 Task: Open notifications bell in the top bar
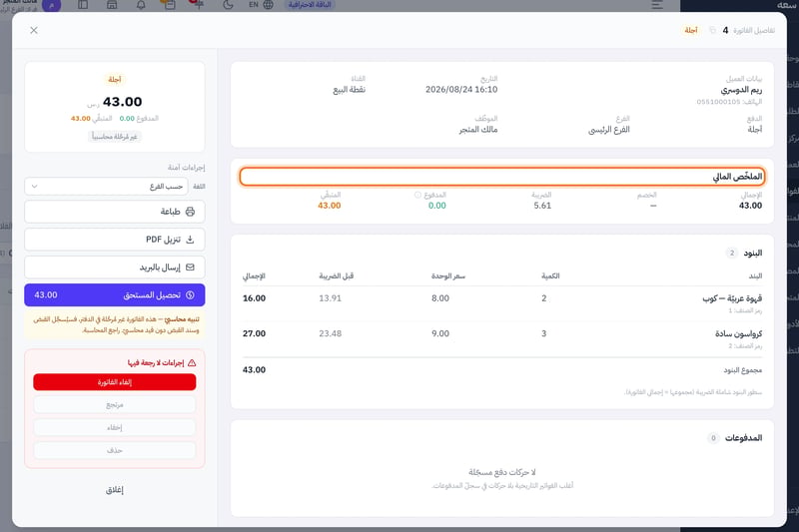coord(141,5)
